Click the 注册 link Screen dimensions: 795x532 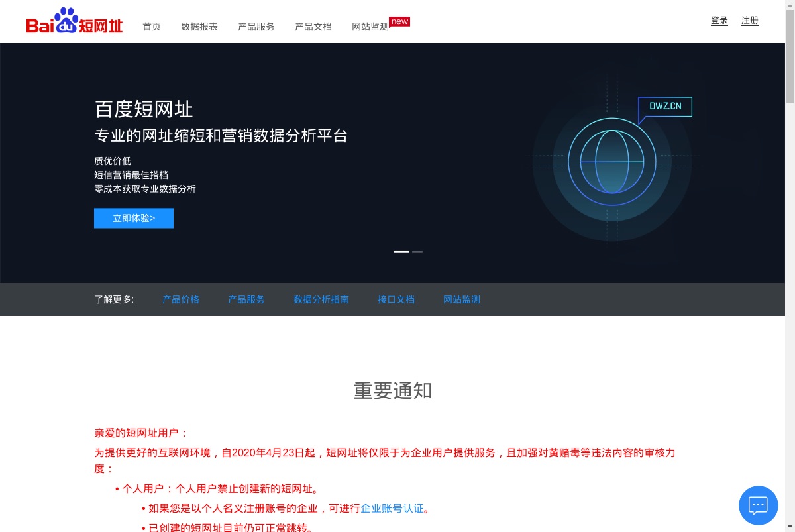click(x=750, y=21)
